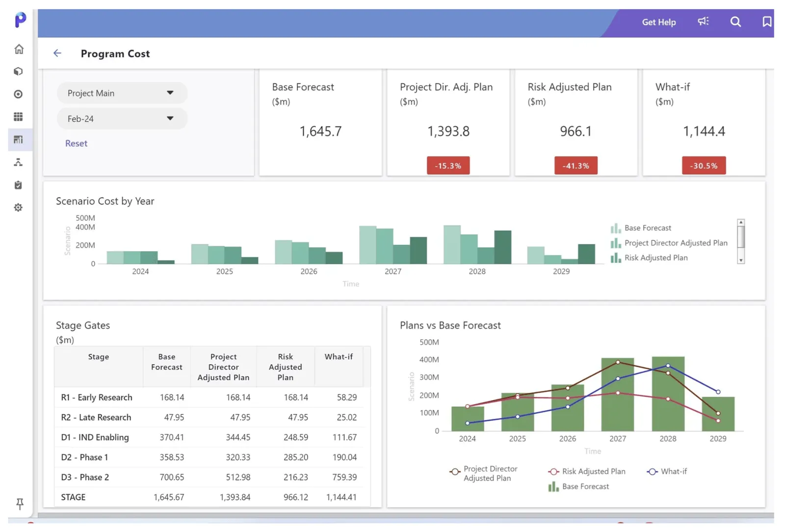Toggle Risk Adjusted Plan line legend entry
Screen dimensions: 785x532
(x=587, y=471)
